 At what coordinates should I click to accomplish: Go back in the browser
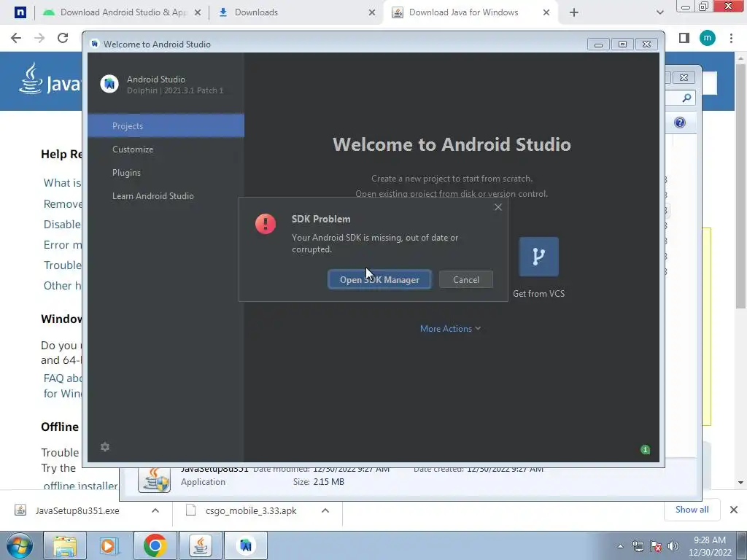[16, 38]
